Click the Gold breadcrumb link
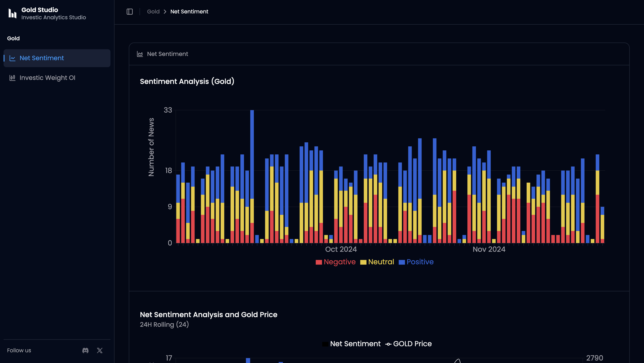 (153, 11)
